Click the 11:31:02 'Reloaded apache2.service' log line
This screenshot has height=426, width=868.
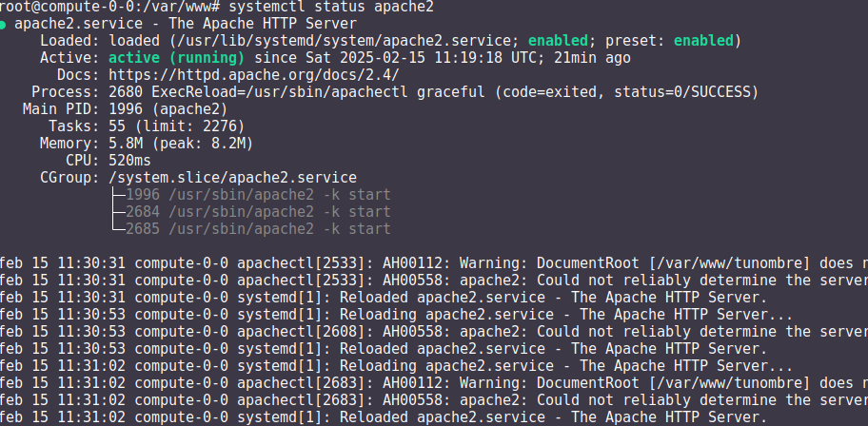[x=384, y=417]
